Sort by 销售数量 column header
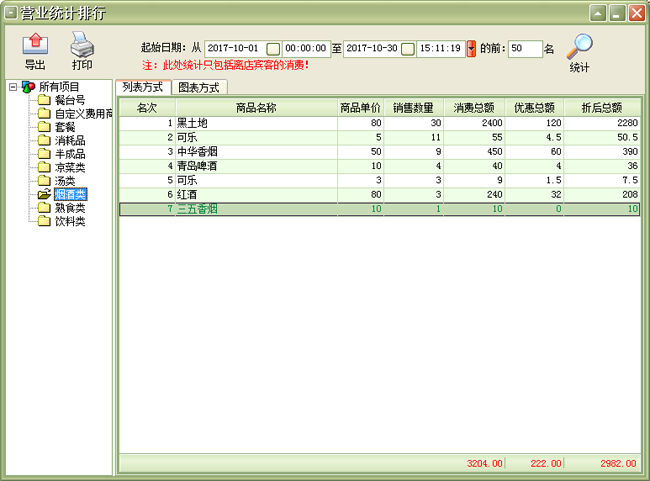This screenshot has height=481, width=650. (413, 108)
